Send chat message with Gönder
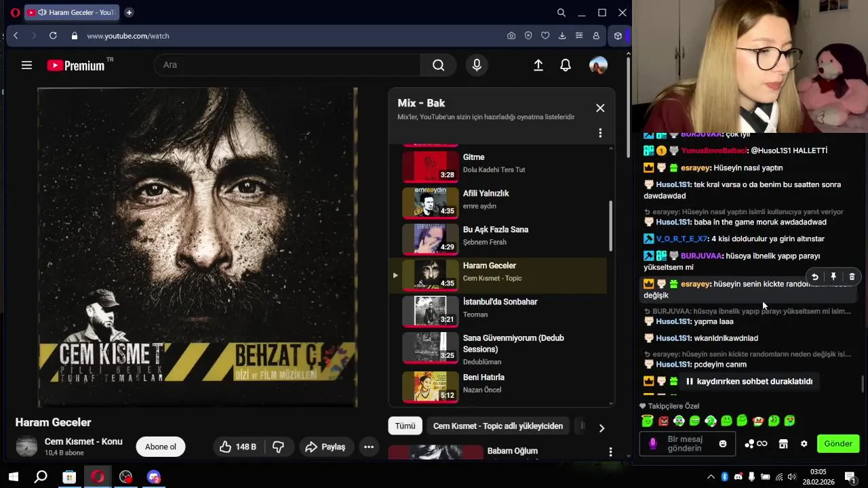868x488 pixels. (x=838, y=444)
